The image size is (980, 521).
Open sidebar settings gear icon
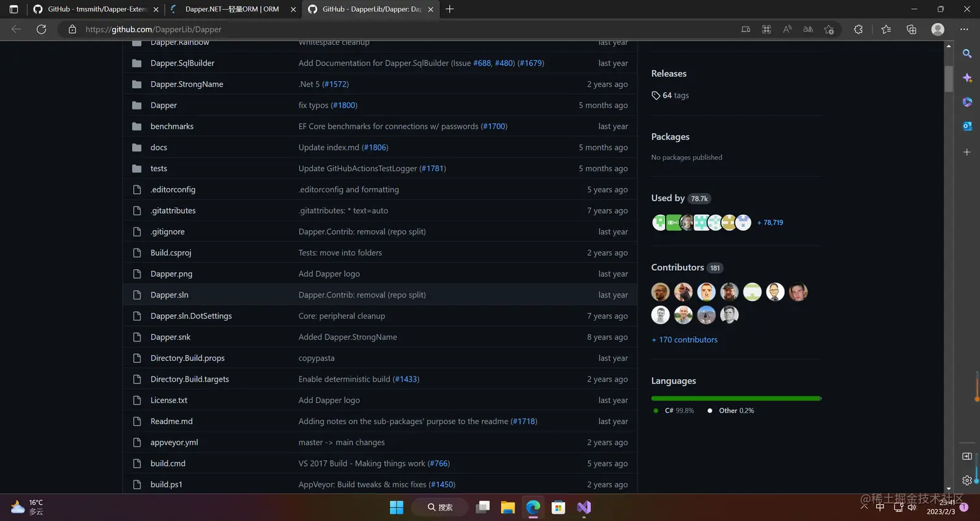[x=967, y=480]
